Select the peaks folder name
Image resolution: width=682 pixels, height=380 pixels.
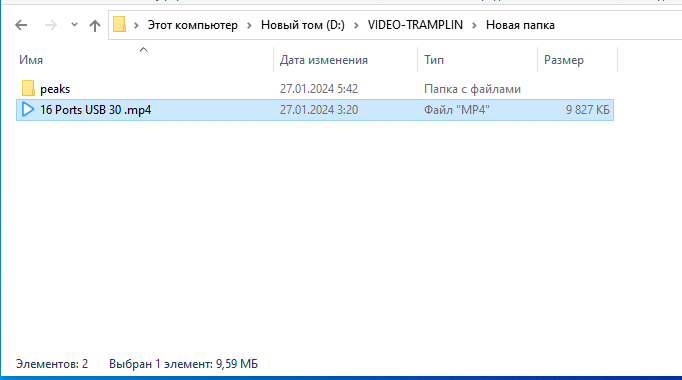pyautogui.click(x=55, y=89)
